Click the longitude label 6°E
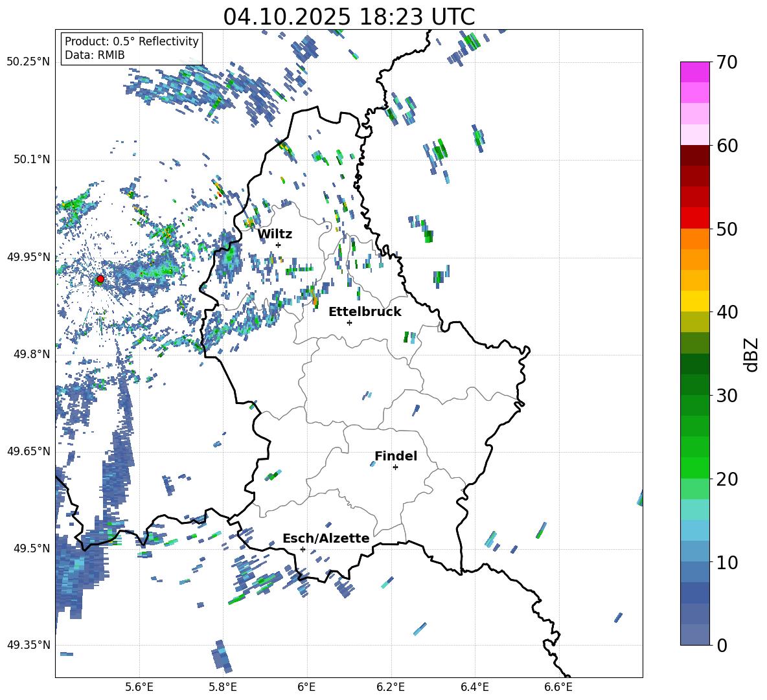This screenshot has height=700, width=767. (306, 687)
